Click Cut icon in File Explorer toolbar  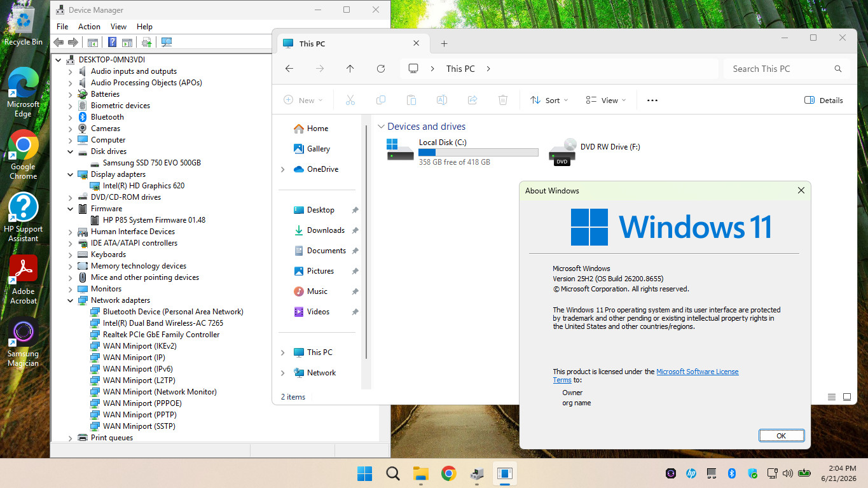click(x=350, y=100)
